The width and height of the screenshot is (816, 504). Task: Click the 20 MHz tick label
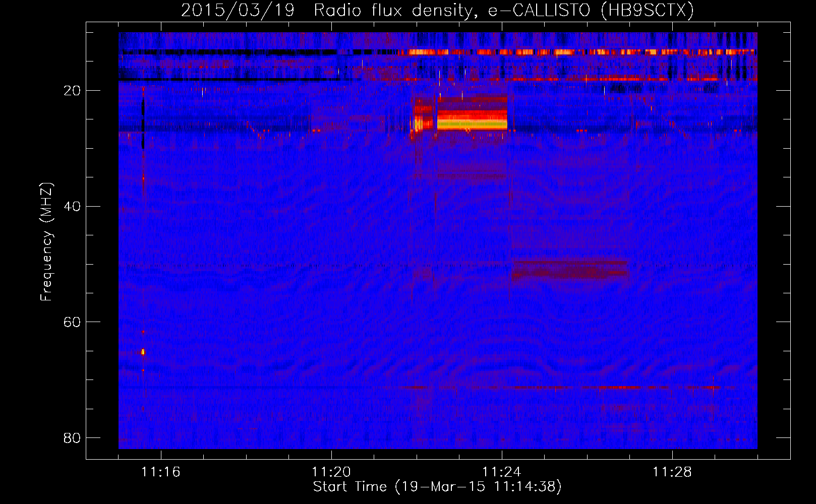(x=72, y=91)
